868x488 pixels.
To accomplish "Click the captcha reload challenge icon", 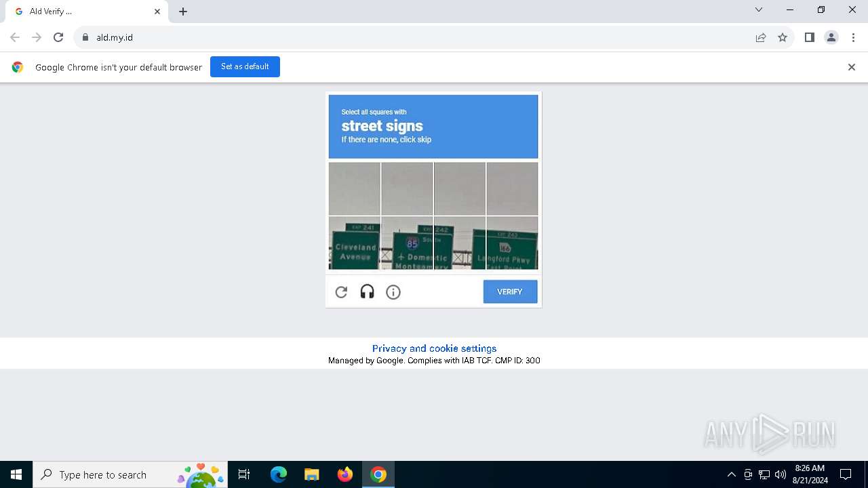I will [x=341, y=292].
